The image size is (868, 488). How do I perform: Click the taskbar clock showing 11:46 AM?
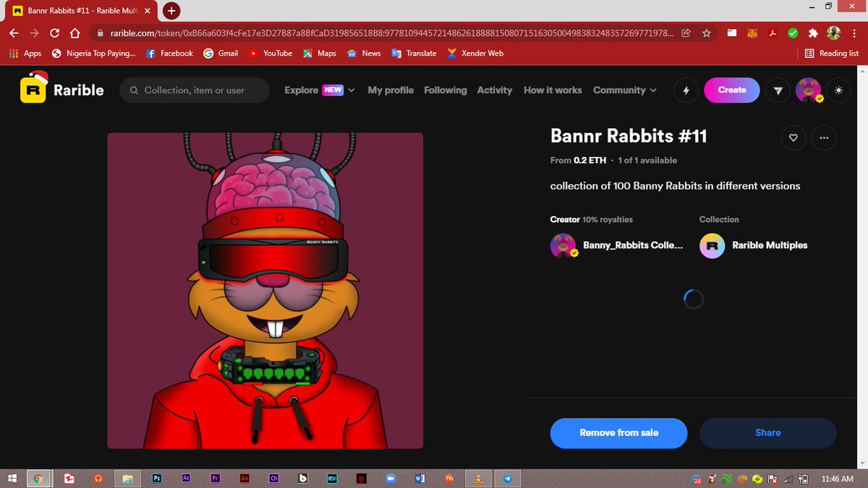click(x=838, y=479)
